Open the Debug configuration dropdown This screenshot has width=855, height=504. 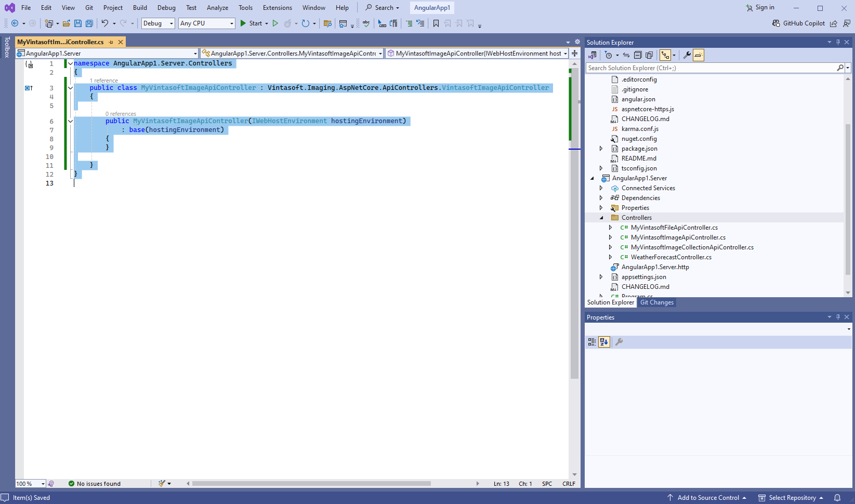tap(158, 23)
